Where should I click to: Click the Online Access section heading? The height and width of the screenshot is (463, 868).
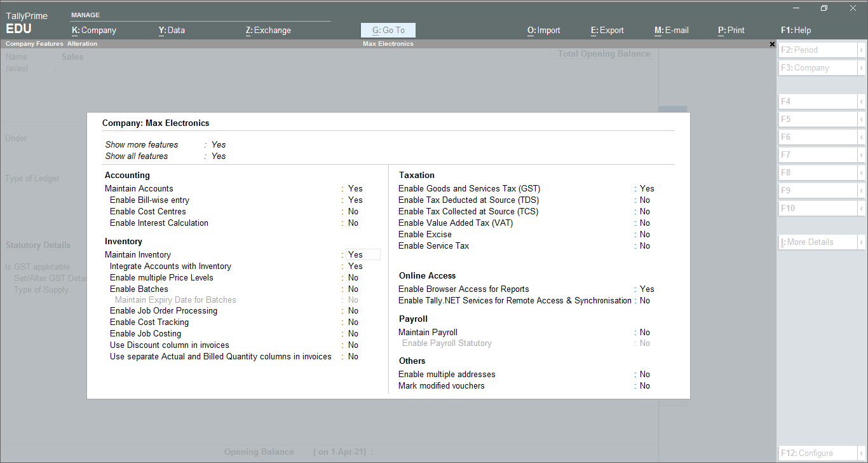[428, 276]
